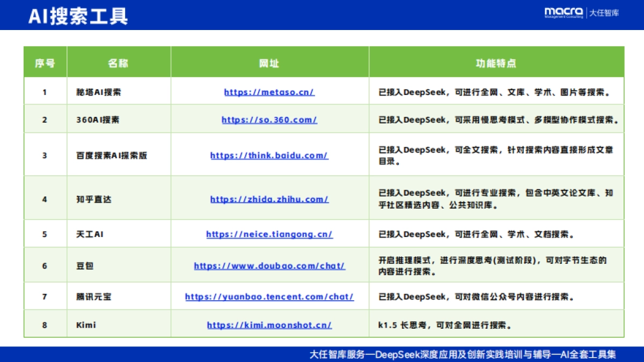Open the 秘塔AI搜索 metaso.cn link
644x362 pixels.
click(x=268, y=92)
